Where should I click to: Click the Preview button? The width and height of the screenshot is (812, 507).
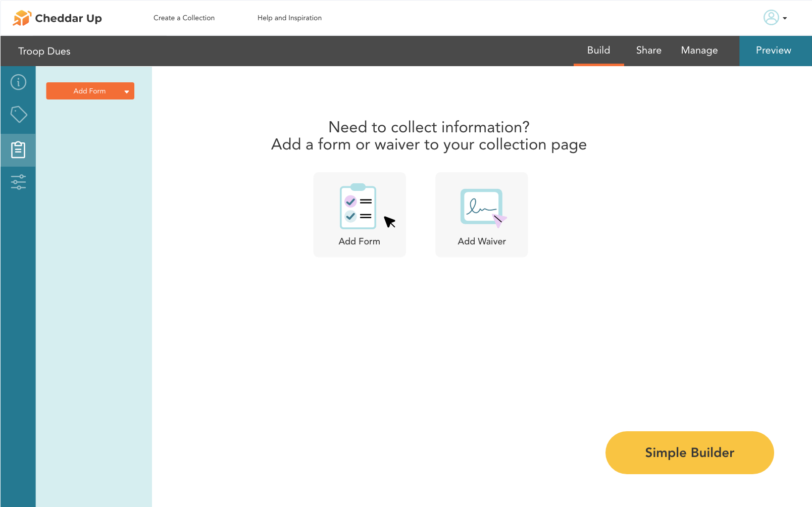[x=773, y=50]
